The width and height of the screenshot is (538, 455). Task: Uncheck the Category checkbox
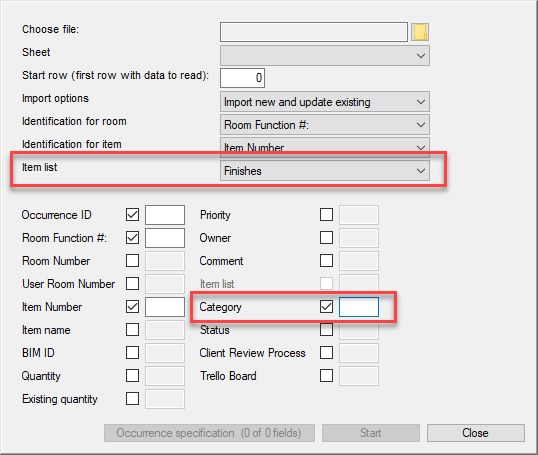[x=326, y=307]
